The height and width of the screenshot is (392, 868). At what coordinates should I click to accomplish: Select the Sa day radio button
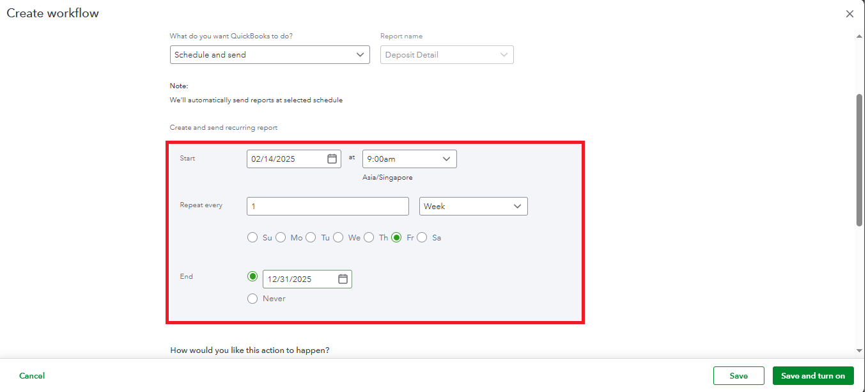pos(422,237)
